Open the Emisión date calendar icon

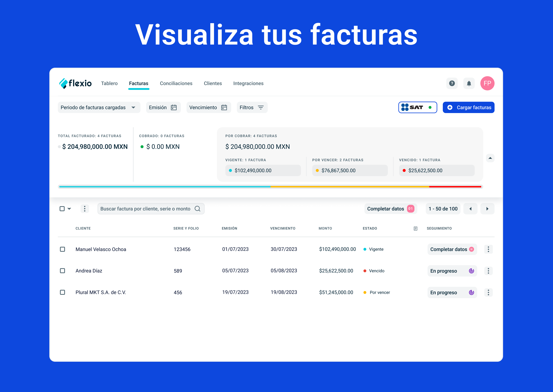coord(174,108)
